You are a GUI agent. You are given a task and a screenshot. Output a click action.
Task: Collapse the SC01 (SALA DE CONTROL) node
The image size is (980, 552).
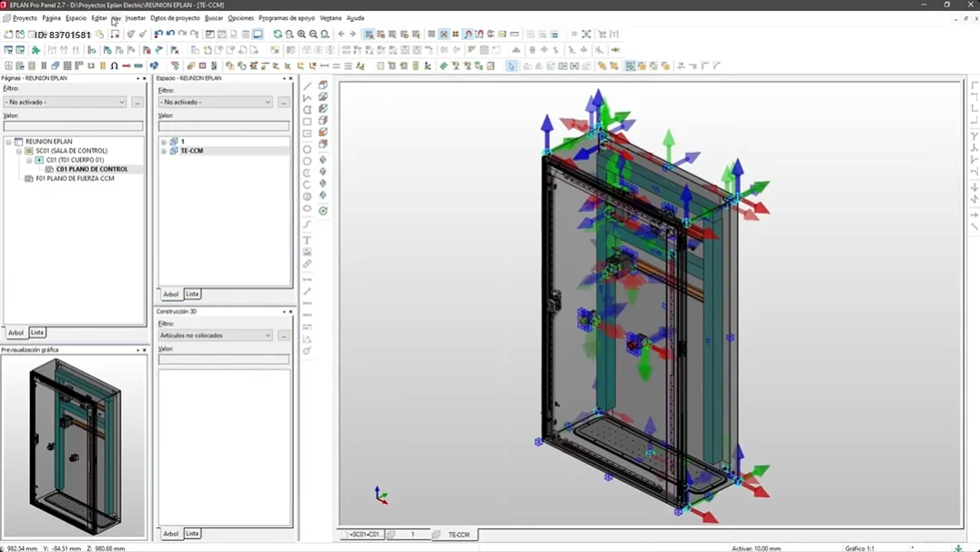click(19, 151)
